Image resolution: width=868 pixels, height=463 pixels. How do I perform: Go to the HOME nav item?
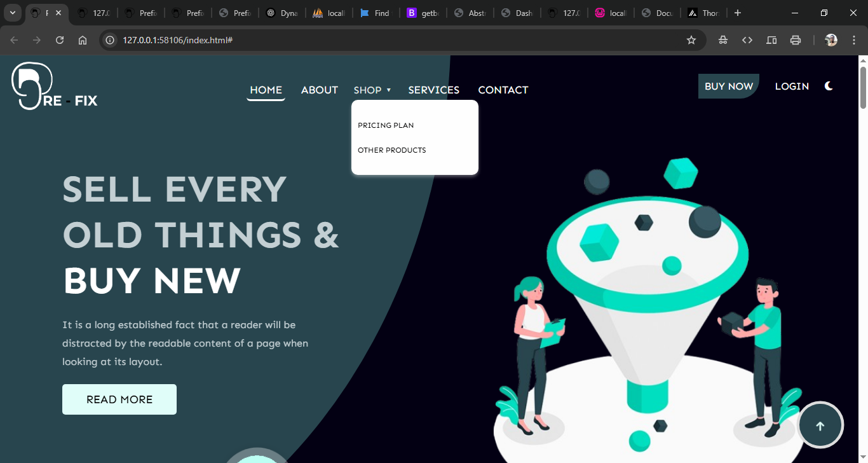[x=266, y=90]
